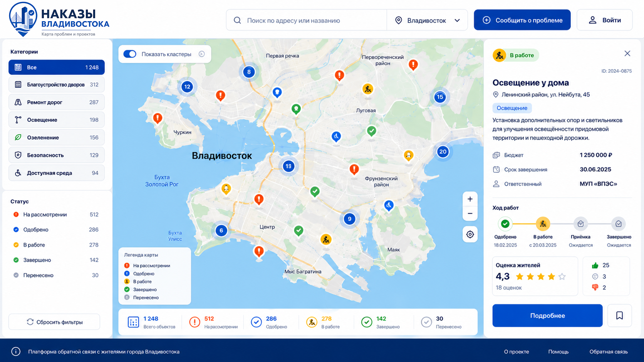The width and height of the screenshot is (644, 362).
Task: Select the Доступная среда category
Action: tap(57, 173)
